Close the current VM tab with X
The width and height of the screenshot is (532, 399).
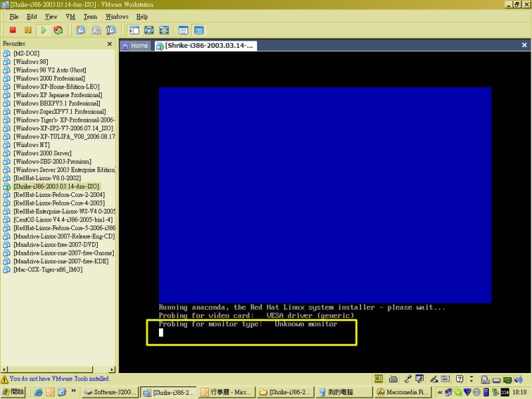524,45
